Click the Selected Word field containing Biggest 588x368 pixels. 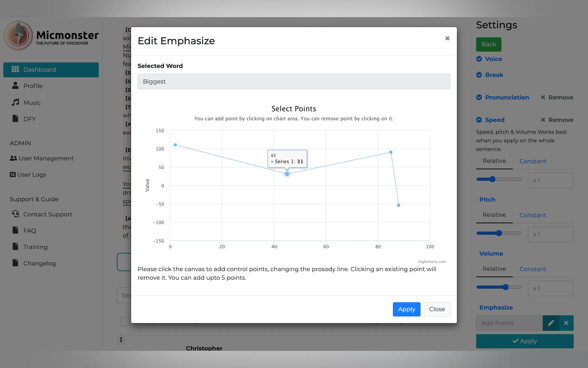pos(294,82)
